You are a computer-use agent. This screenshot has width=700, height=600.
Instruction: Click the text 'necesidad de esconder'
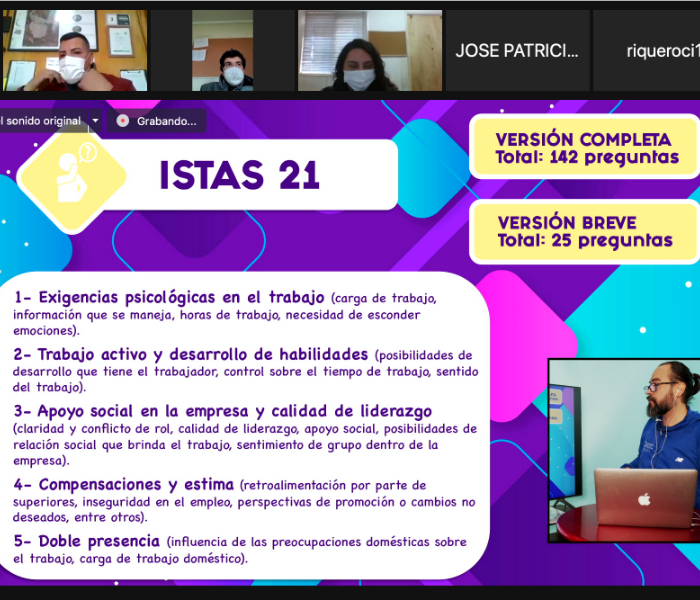pyautogui.click(x=353, y=315)
